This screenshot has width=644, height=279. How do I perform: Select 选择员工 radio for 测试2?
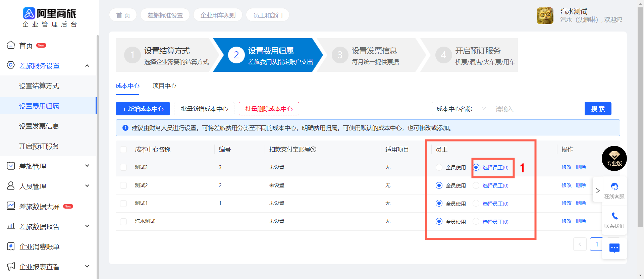pos(476,185)
